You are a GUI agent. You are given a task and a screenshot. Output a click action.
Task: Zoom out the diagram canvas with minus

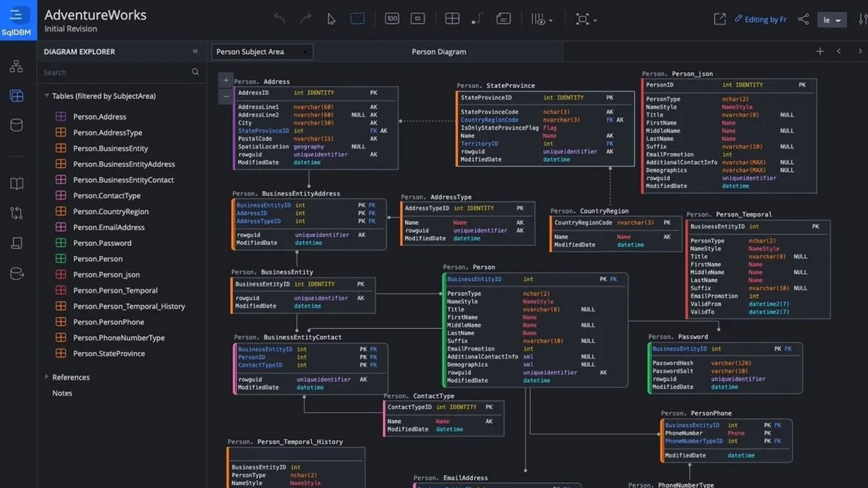pos(226,96)
